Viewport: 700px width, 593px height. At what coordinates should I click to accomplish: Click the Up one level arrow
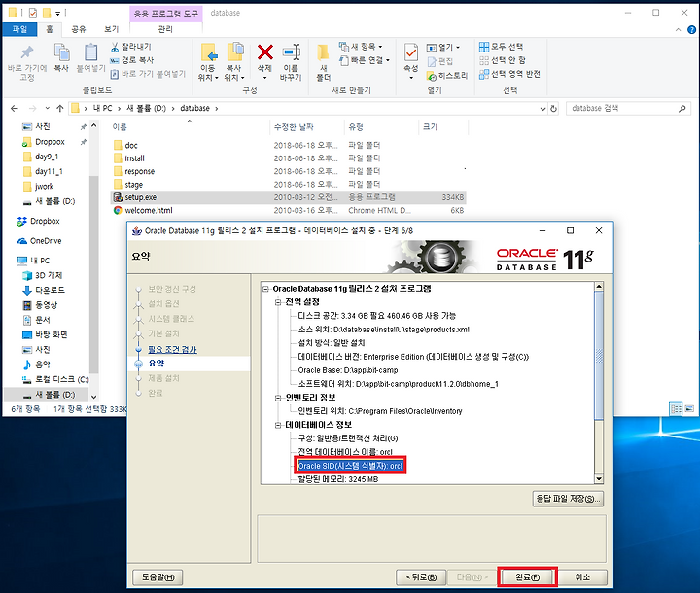[x=60, y=109]
